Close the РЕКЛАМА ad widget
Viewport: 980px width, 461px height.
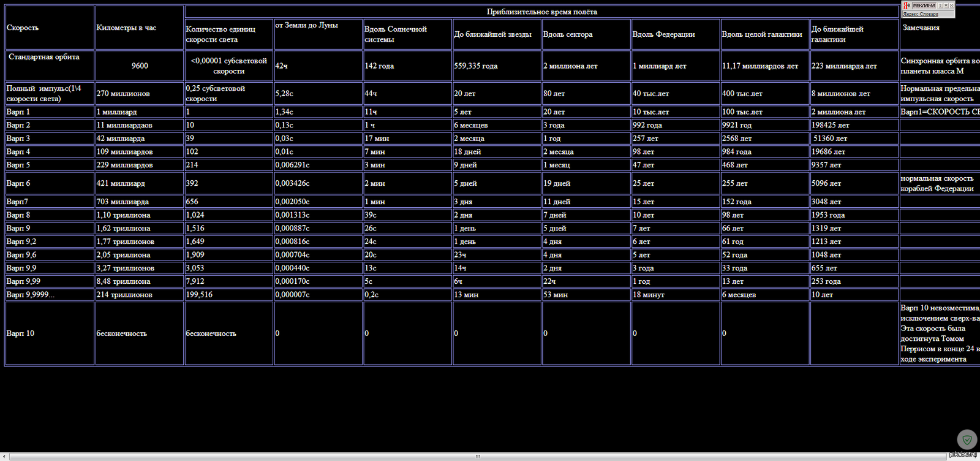[x=951, y=6]
